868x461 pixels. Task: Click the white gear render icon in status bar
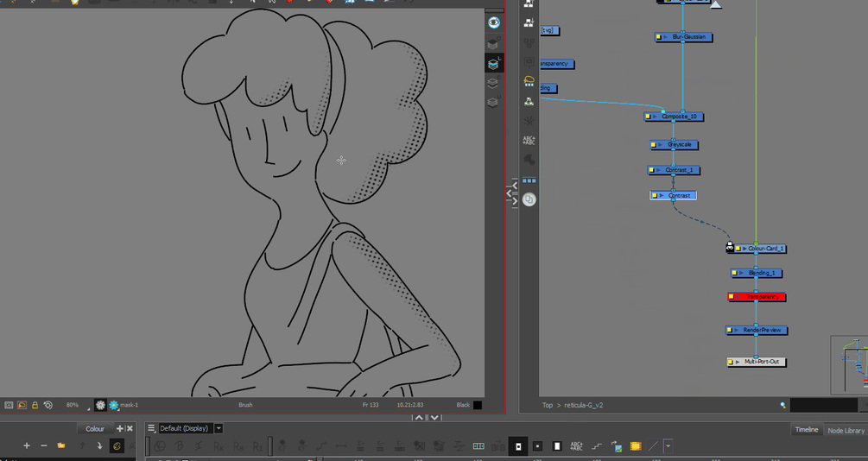click(x=100, y=405)
